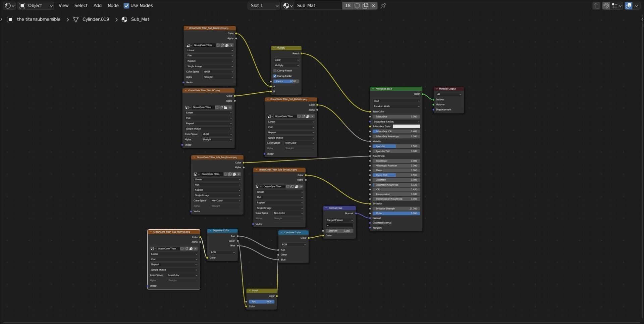Click the packed-file icon on BaseColor node
This screenshot has width=644, height=324.
tap(227, 45)
